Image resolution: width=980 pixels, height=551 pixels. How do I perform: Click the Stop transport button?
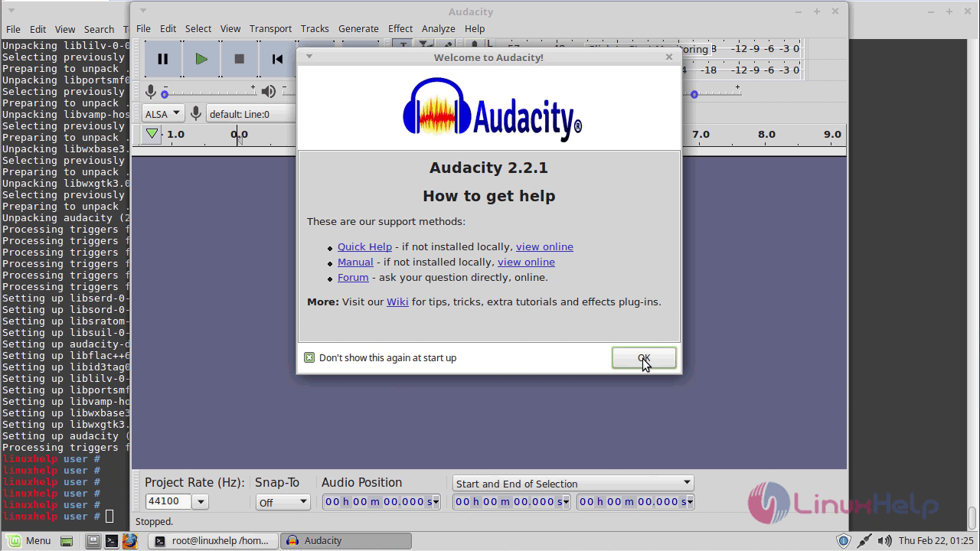click(239, 59)
